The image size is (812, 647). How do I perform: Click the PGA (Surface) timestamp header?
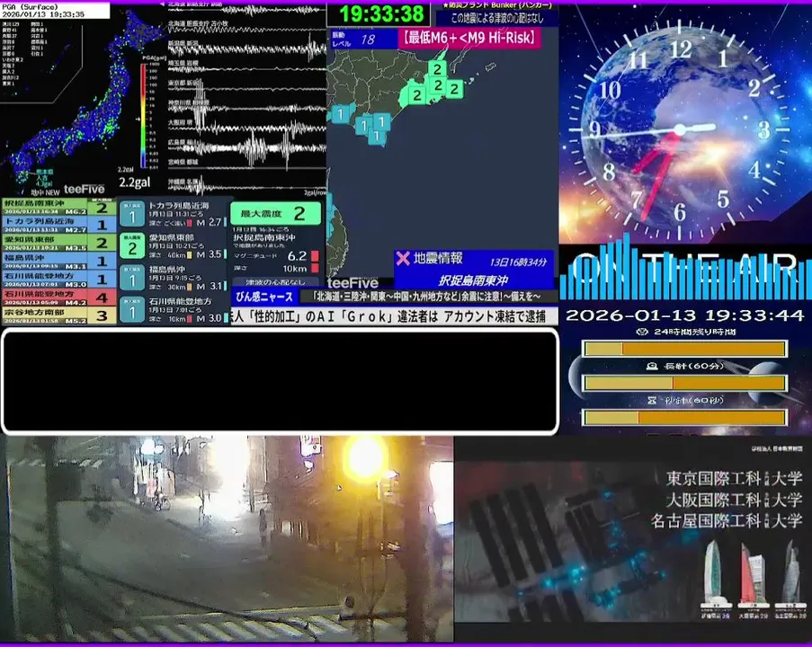pos(55,11)
